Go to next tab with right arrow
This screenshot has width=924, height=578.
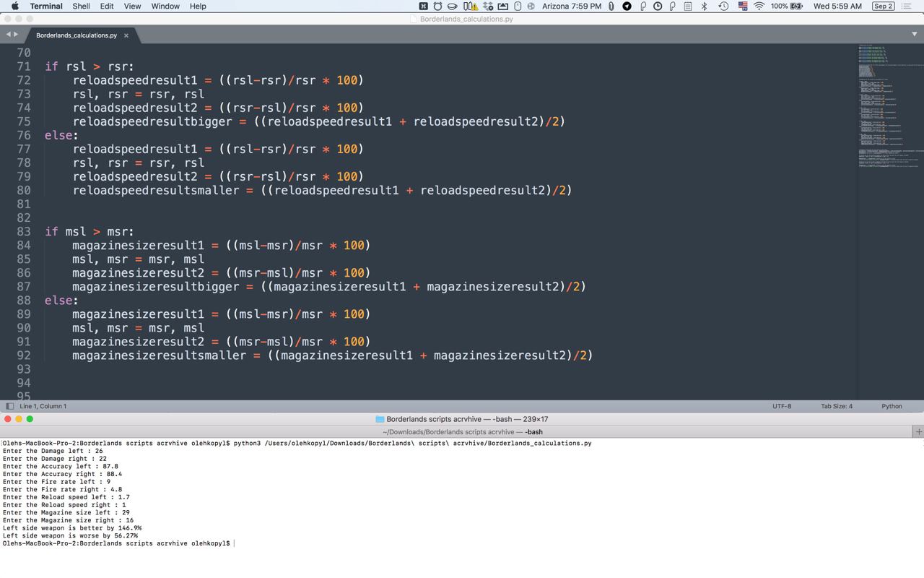coord(16,35)
